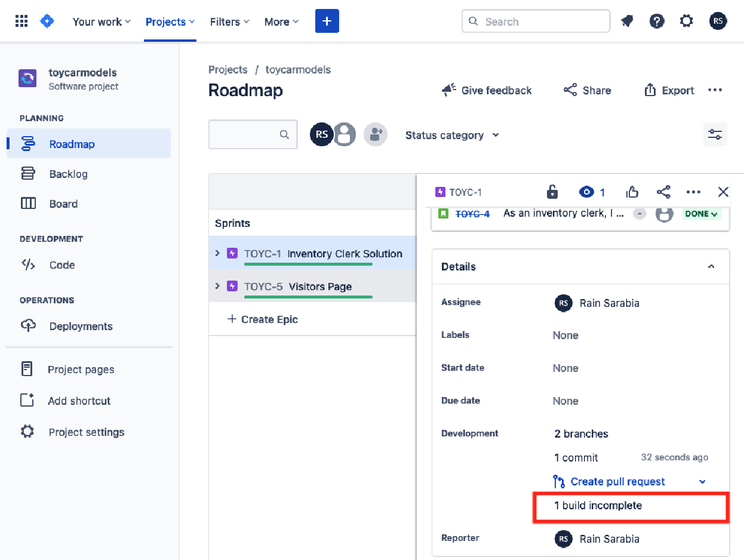Click the TOYC-1 key in panel header
Image resolution: width=744 pixels, height=560 pixels.
pos(466,192)
